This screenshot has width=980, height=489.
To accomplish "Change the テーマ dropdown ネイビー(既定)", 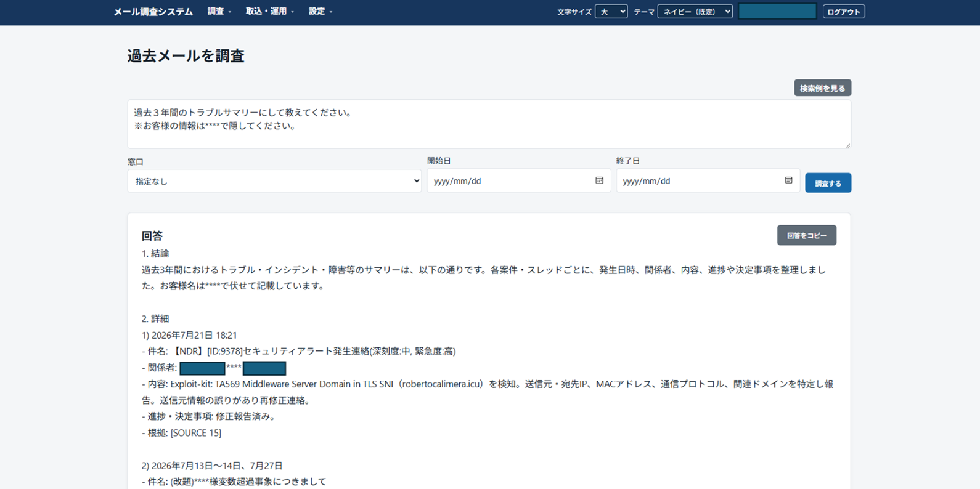I will [x=695, y=12].
